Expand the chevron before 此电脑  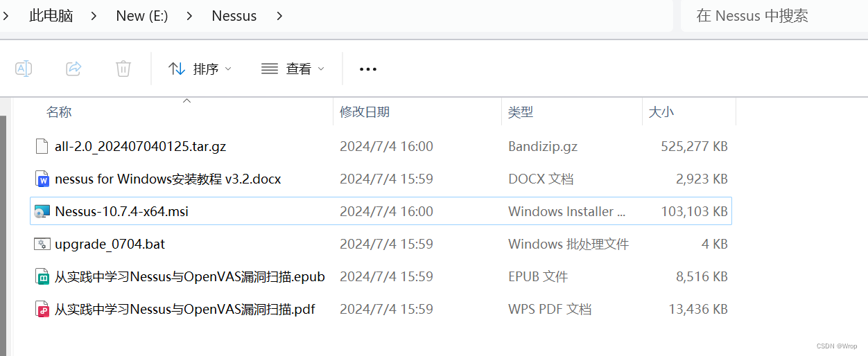coord(6,16)
